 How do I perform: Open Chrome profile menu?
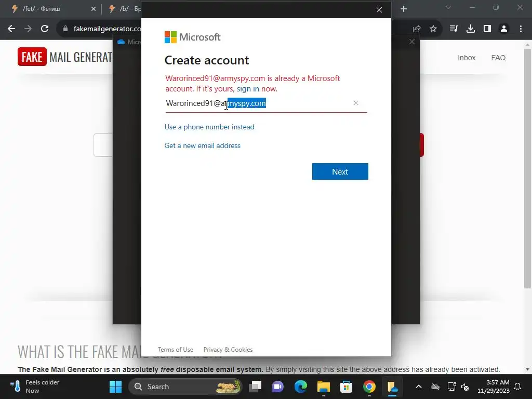tap(504, 29)
